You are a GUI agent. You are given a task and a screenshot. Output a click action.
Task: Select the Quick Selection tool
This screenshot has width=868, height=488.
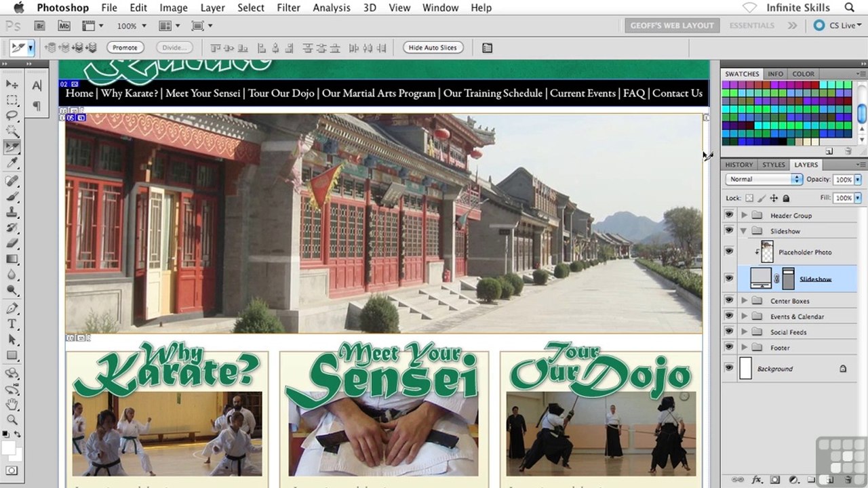click(12, 131)
